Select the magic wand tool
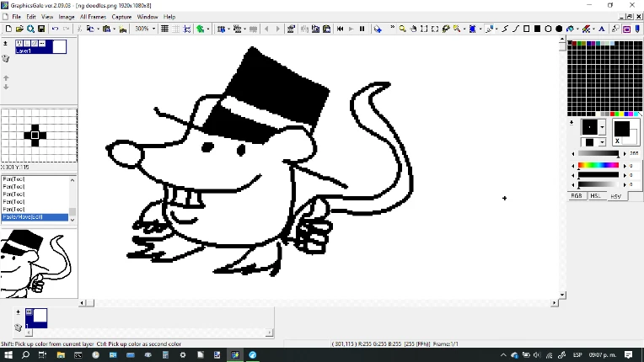 (456, 29)
